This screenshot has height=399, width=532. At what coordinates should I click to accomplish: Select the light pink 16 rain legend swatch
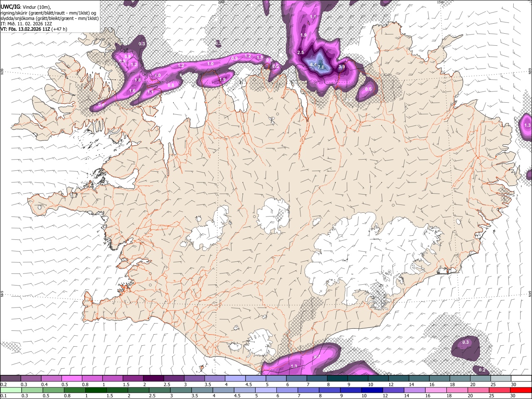(436, 390)
